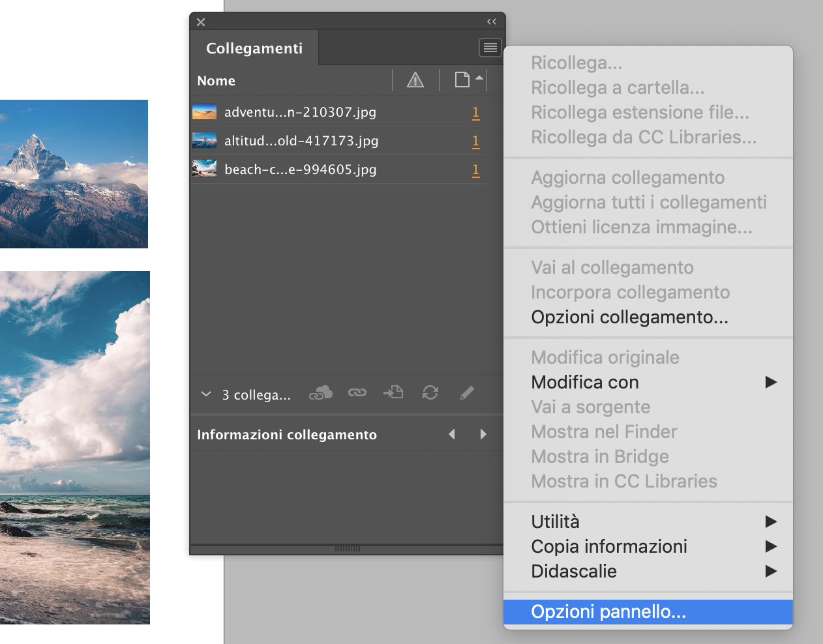Screen dimensions: 823x644
Task: Click the Relink chain icon
Action: 357,392
